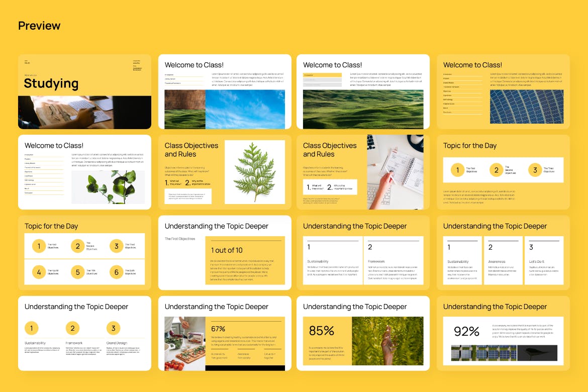The width and height of the screenshot is (588, 392).
Task: Click the 'Framework' card on two-column slide
Action: tap(393, 260)
